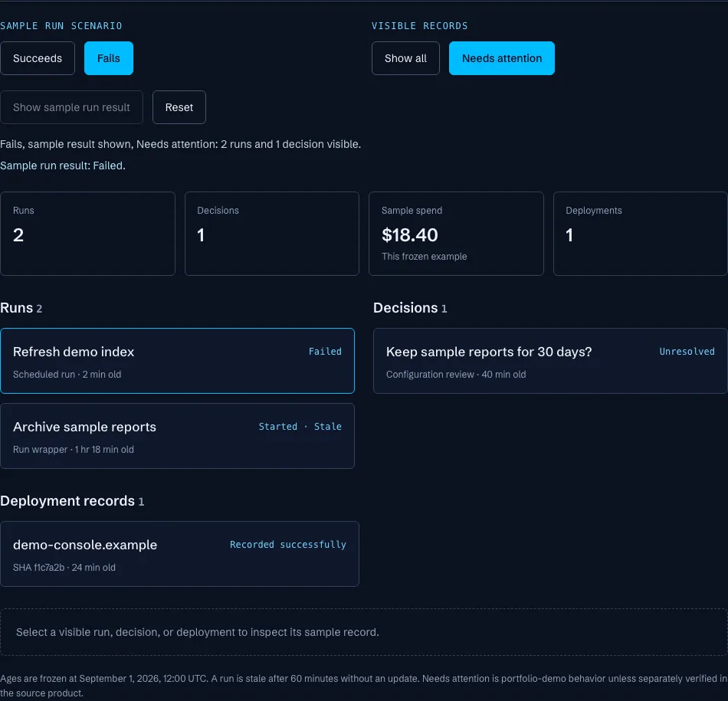728x701 pixels.
Task: Click the Decisions summary stat card
Action: [271, 234]
